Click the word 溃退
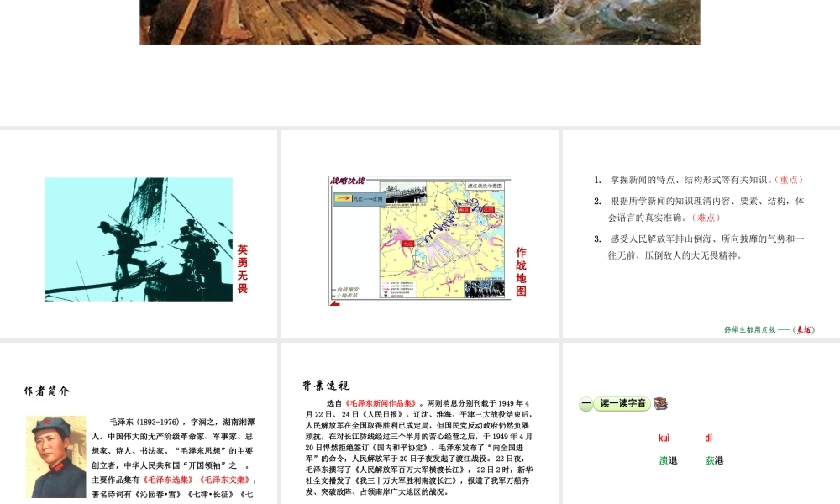 coord(668,460)
